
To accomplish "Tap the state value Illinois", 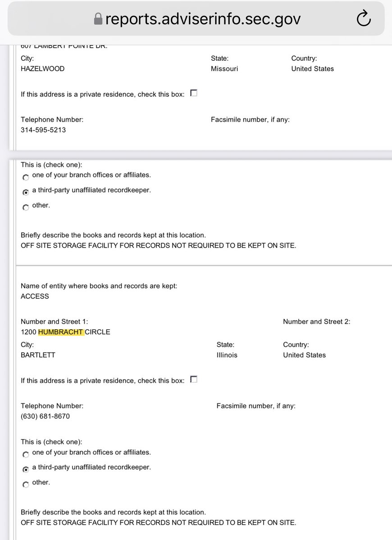I will pyautogui.click(x=227, y=355).
